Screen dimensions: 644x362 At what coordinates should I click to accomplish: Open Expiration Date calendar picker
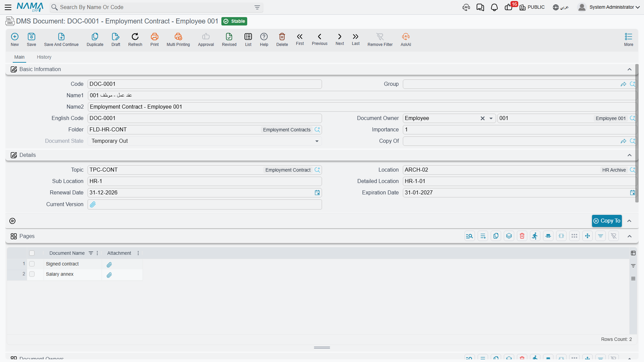click(x=633, y=193)
